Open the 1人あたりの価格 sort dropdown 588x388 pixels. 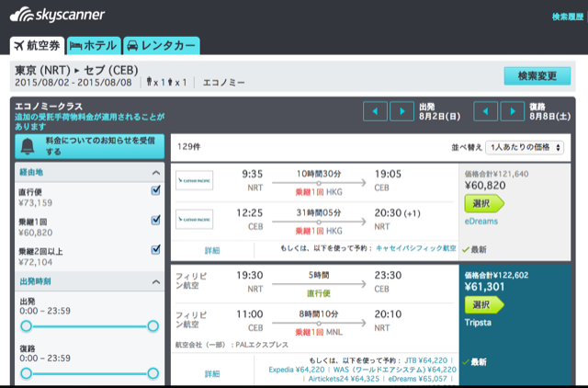coord(525,147)
